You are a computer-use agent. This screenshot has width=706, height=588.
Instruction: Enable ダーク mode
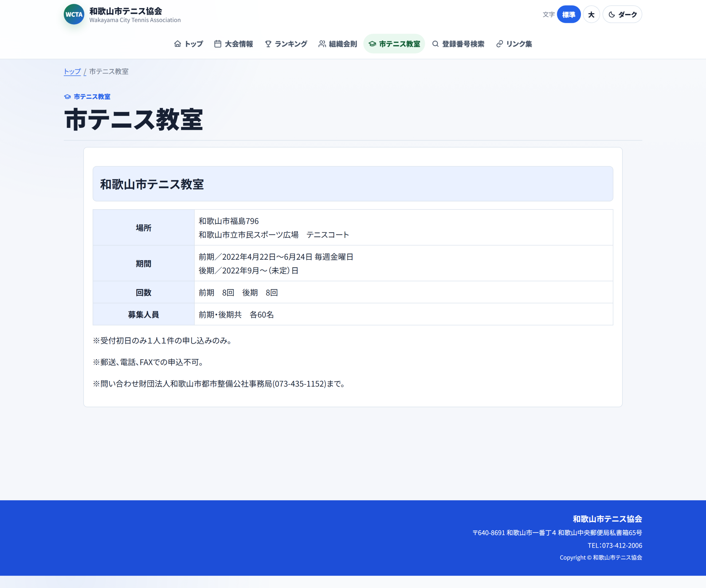[x=622, y=14]
